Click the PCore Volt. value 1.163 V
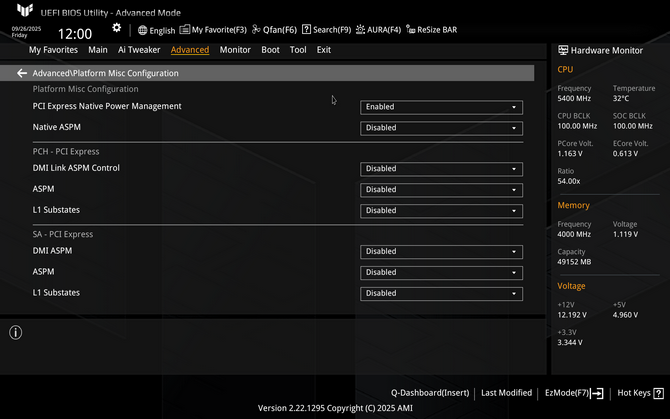 570,154
